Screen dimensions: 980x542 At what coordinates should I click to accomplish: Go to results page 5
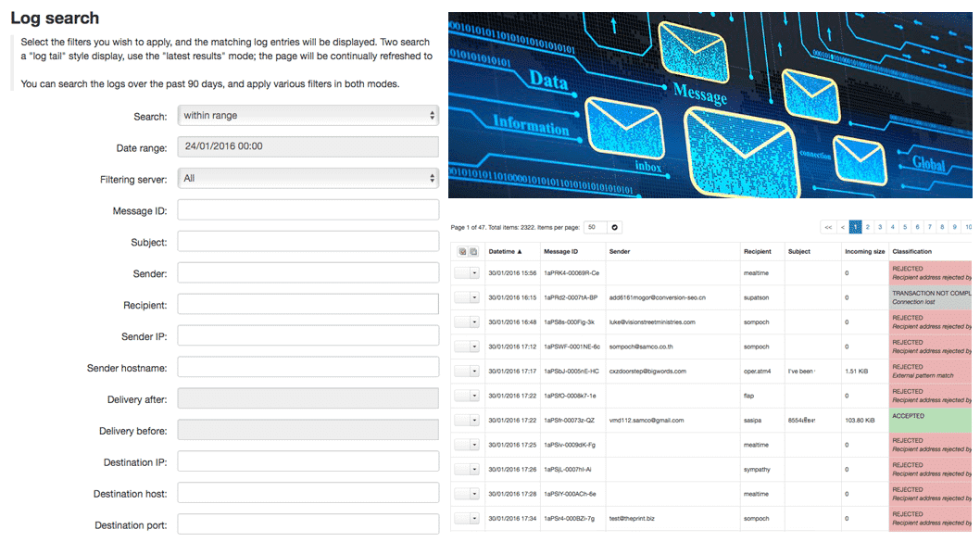coord(905,228)
